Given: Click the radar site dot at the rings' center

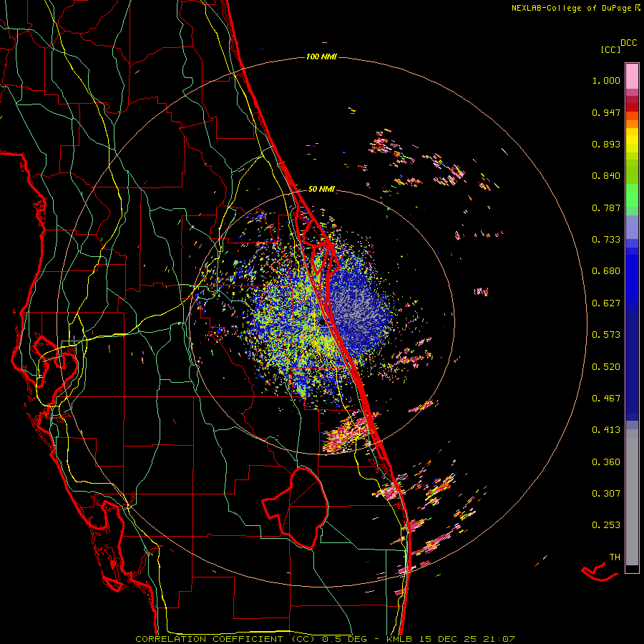Looking at the screenshot, I should 322,323.
